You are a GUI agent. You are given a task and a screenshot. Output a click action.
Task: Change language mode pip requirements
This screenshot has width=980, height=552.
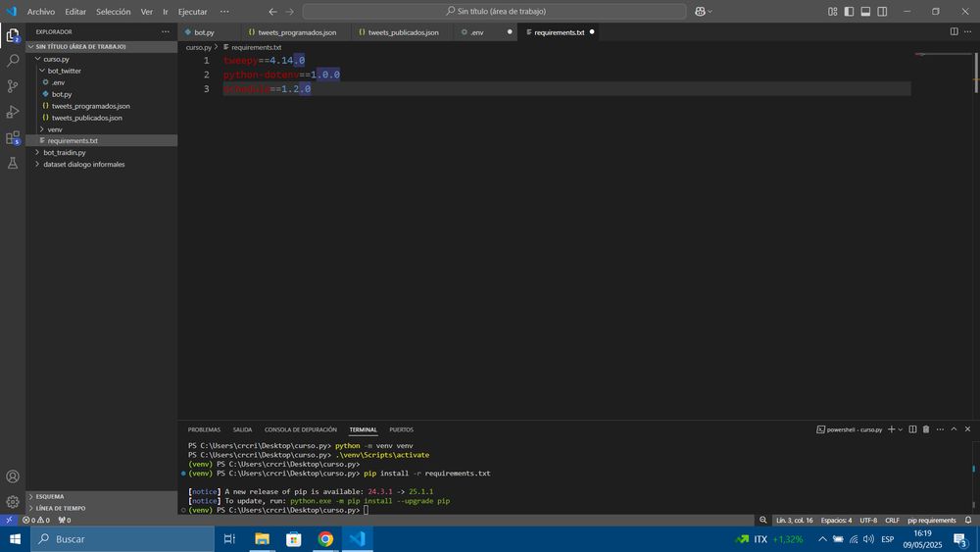point(932,520)
